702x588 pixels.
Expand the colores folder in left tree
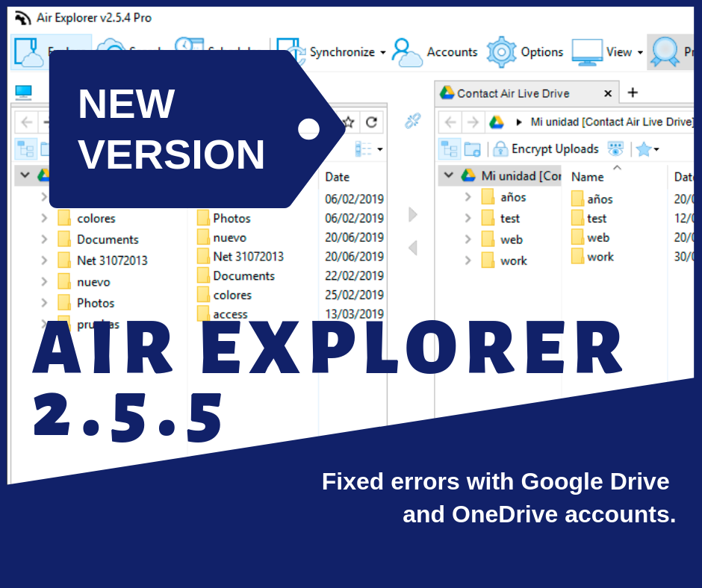pos(44,219)
